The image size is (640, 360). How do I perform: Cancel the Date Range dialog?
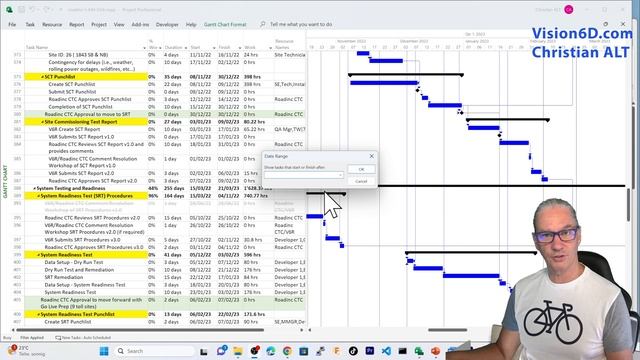coord(361,181)
